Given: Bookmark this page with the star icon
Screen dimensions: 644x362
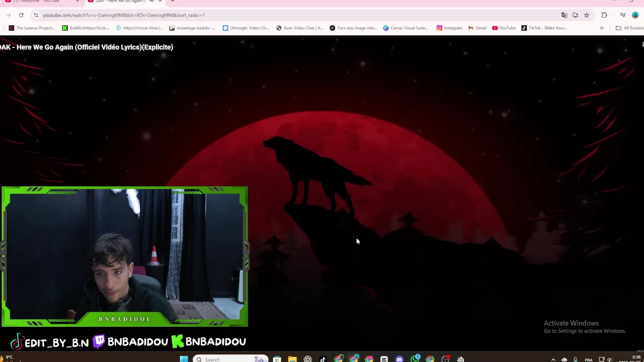Looking at the screenshot, I should (586, 15).
